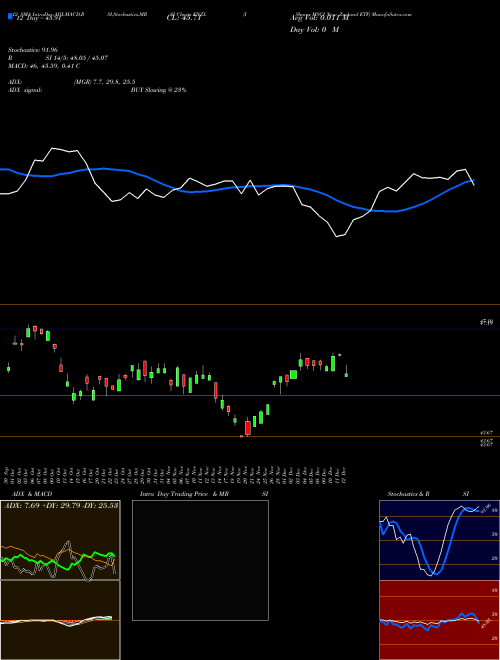Click the 'CL: 45.71' close price label
Image resolution: width=500 pixels, height=660 pixels.
184,18
